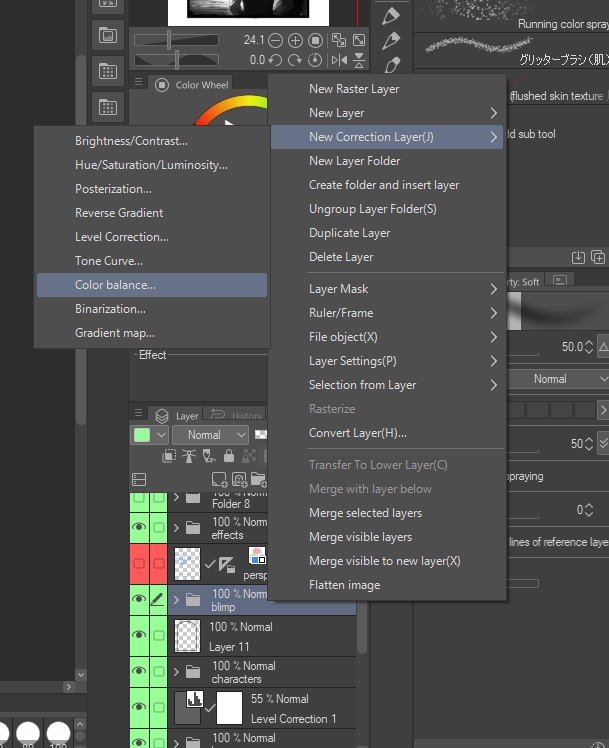Viewport: 609px width, 748px height.
Task: Toggle the layer list two-pane view icon
Action: [139, 479]
